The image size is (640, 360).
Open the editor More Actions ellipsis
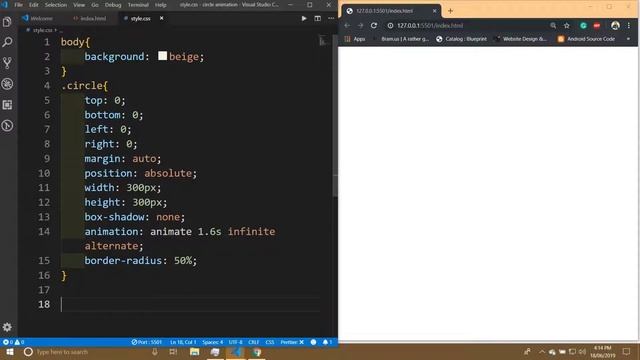click(x=331, y=18)
